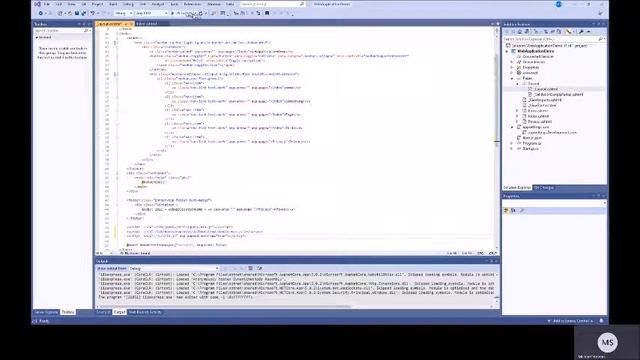This screenshot has width=640, height=360.
Task: Click the Output panel horizontal scrollbar
Action: (296, 306)
